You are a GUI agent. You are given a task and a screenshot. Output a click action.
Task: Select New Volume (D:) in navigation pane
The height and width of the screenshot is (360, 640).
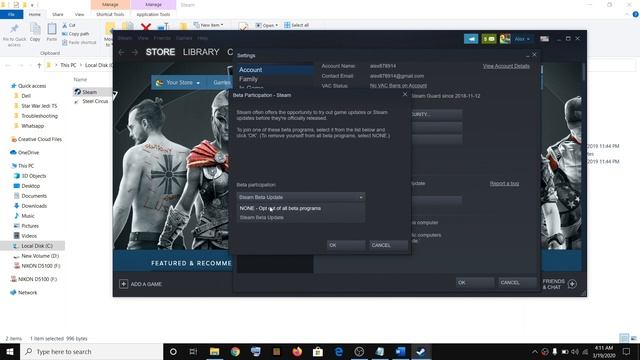pyautogui.click(x=40, y=256)
